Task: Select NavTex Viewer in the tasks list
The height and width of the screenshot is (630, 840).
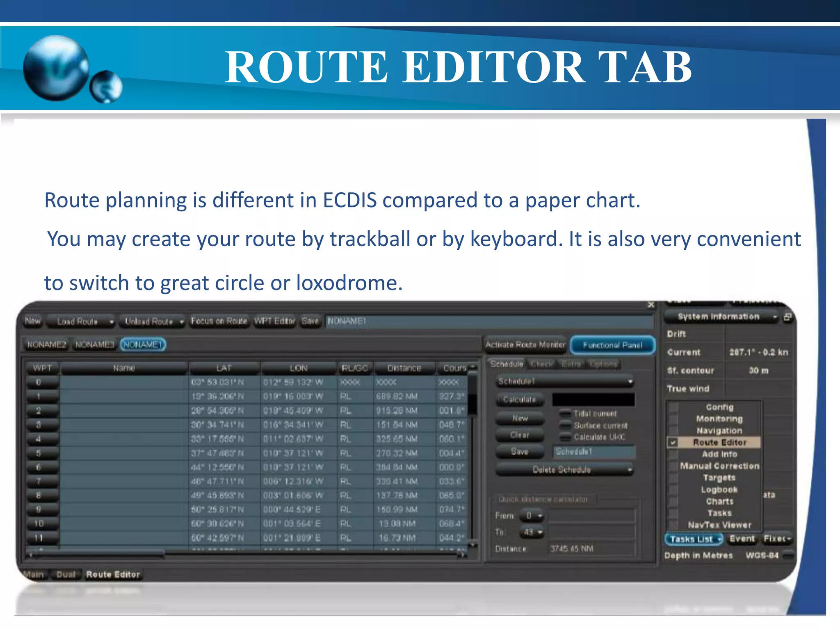Action: [x=719, y=525]
